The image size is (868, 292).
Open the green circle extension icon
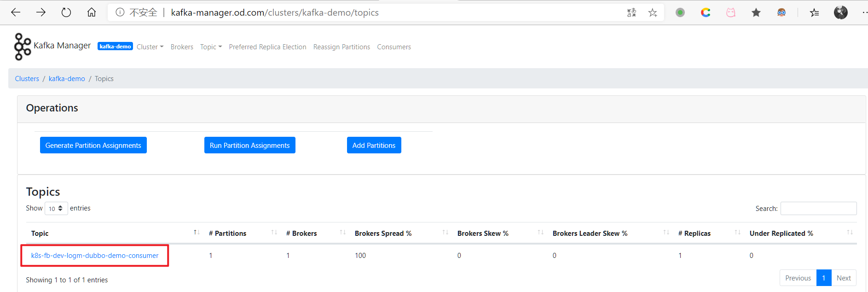(680, 12)
